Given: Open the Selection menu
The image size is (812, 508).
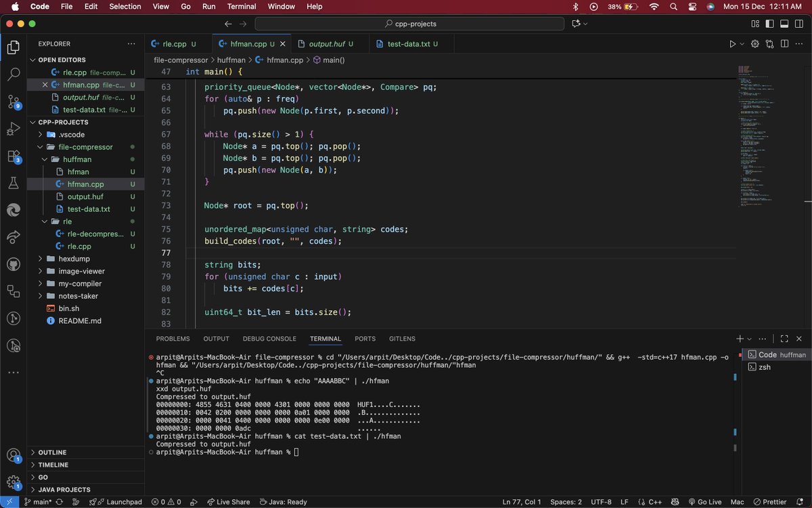Looking at the screenshot, I should [x=125, y=6].
